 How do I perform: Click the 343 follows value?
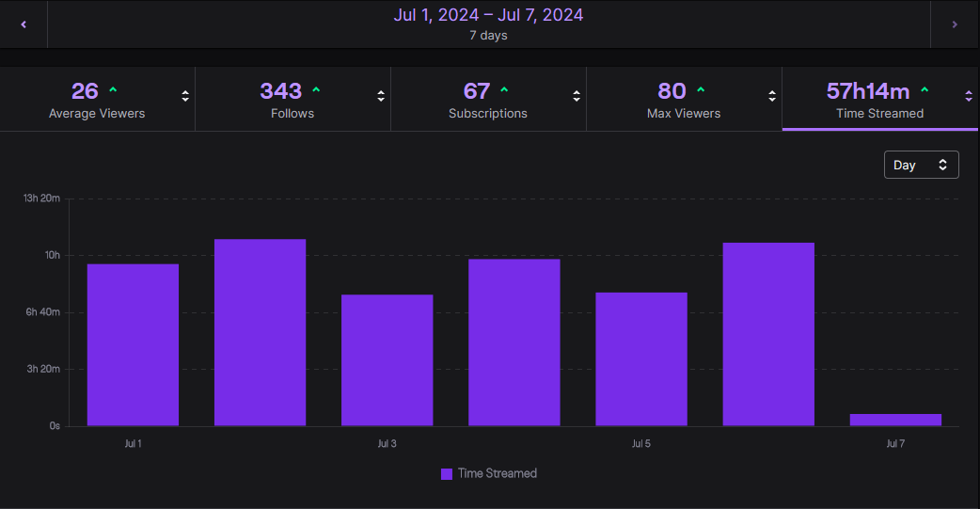[281, 91]
